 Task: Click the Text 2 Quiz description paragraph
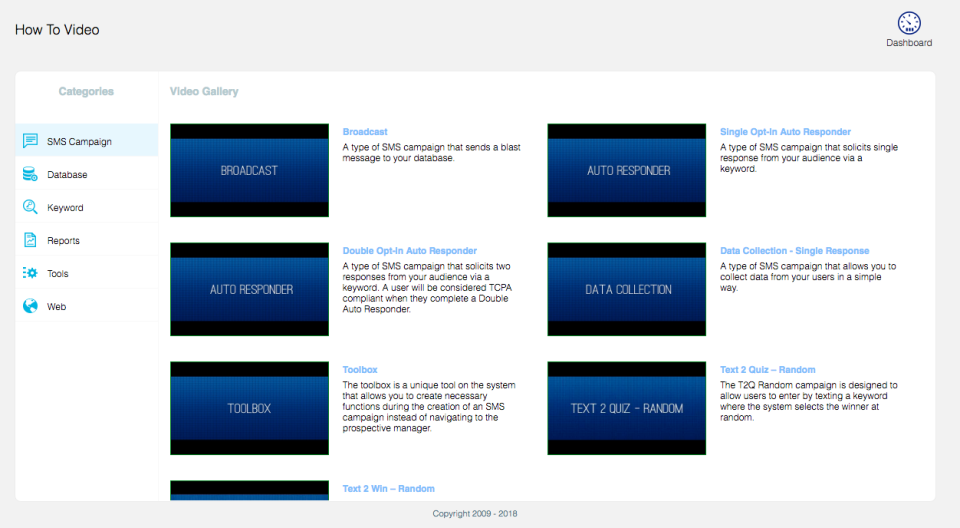pyautogui.click(x=808, y=401)
